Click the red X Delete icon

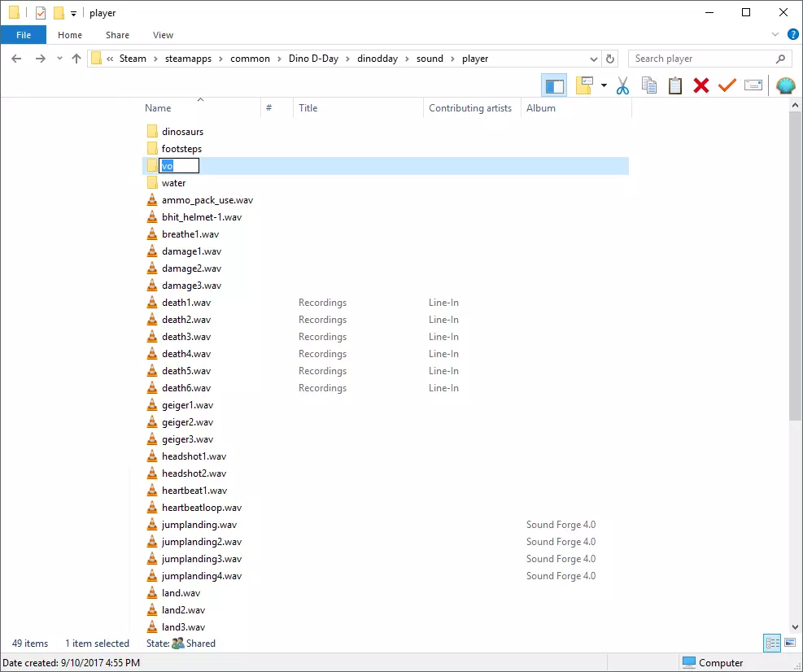point(701,85)
